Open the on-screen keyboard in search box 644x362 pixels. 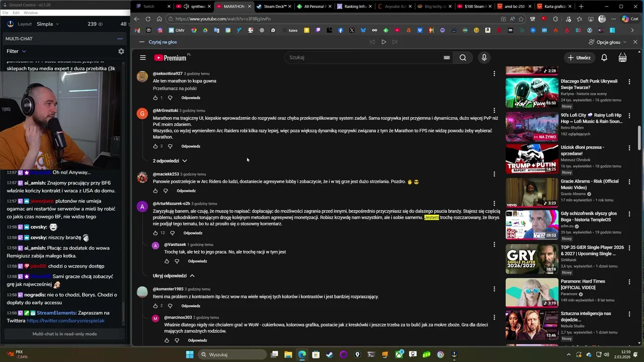[x=446, y=57]
